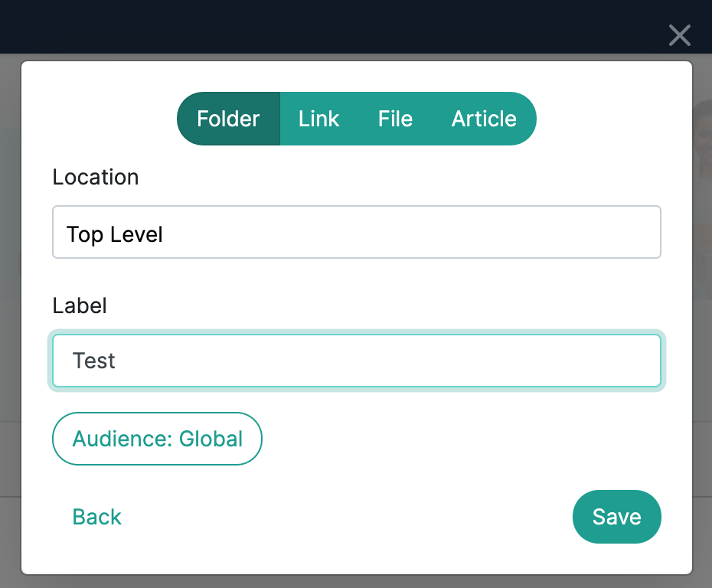This screenshot has width=712, height=588.
Task: Click the Label heading above the input
Action: pyautogui.click(x=80, y=305)
